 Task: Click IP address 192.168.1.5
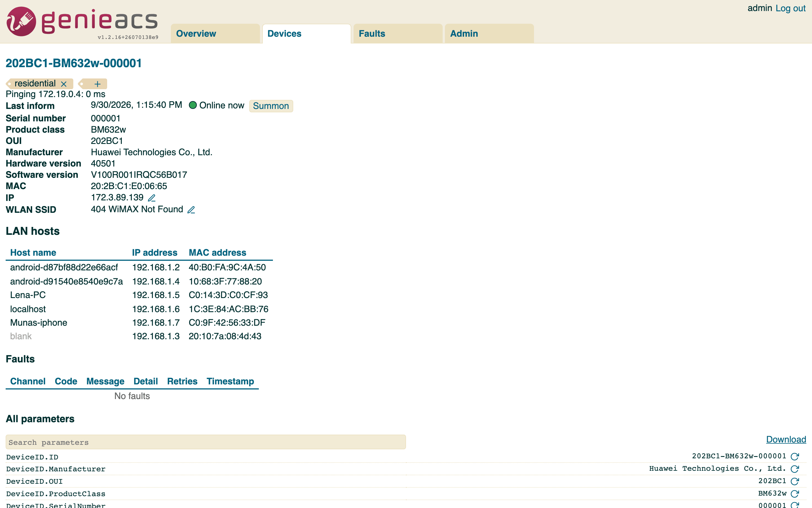pyautogui.click(x=156, y=295)
